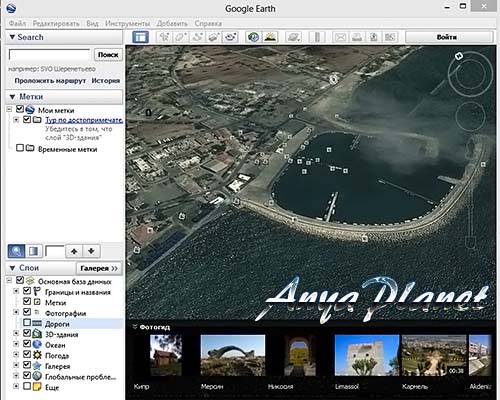Viewport: 500px width, 400px height.
Task: Email the view envelope icon
Action: tap(340, 37)
